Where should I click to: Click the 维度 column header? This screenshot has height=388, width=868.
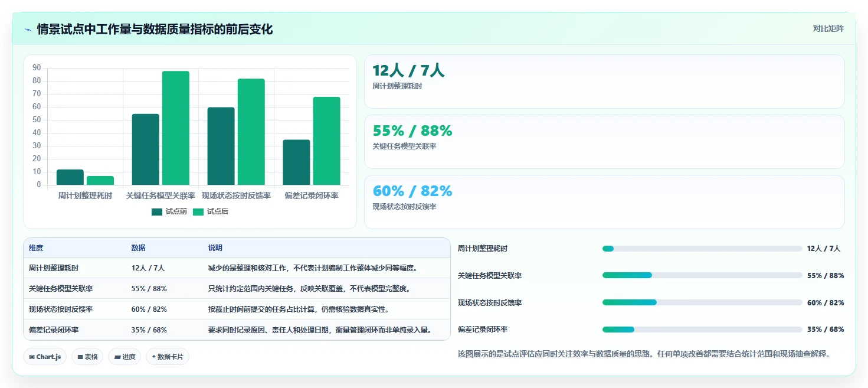(x=36, y=248)
